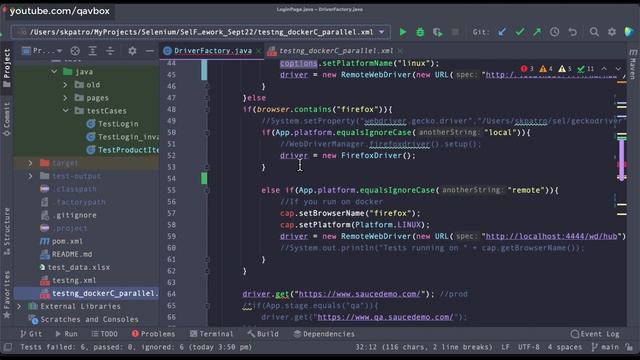640x360 pixels.
Task: Select testng.xml in the project tree
Action: pyautogui.click(x=68, y=280)
